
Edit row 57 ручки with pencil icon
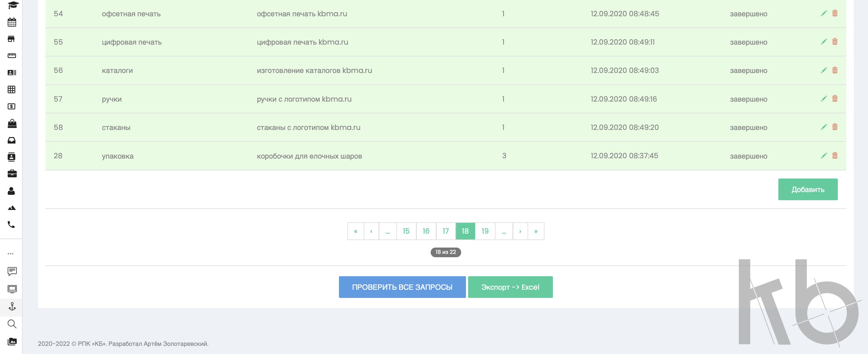click(824, 99)
